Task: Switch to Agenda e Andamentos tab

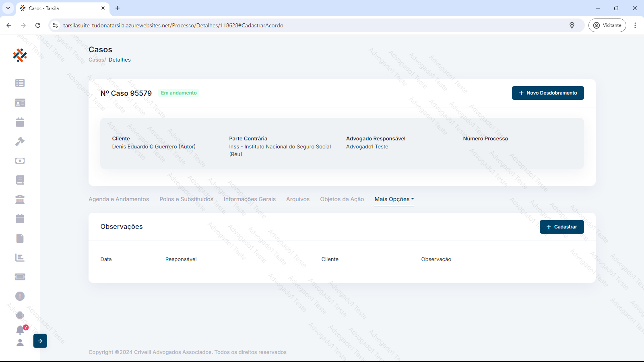Action: point(119,199)
